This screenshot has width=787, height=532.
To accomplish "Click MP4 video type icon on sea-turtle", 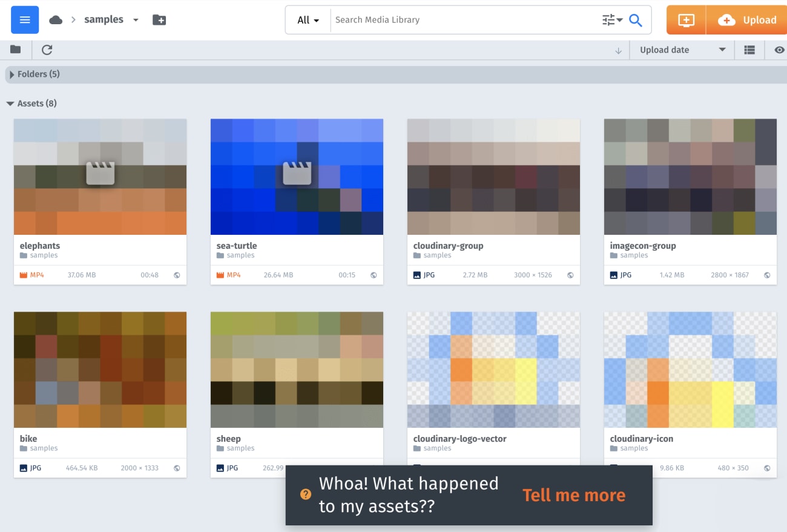I will [x=220, y=275].
